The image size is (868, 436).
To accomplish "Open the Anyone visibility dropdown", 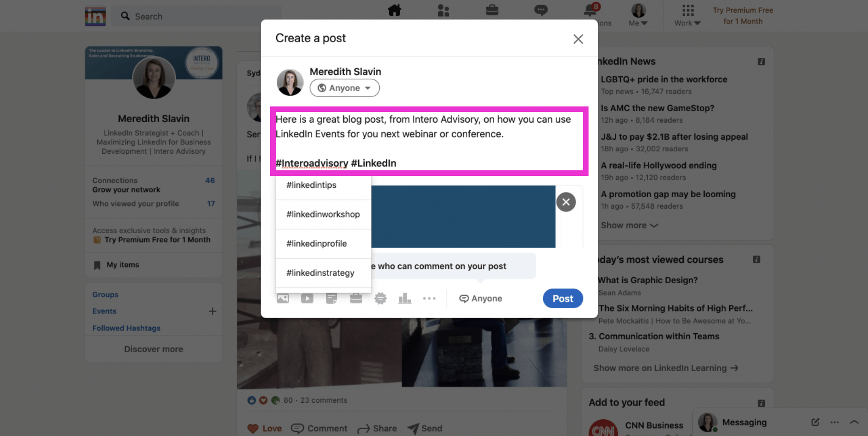I will tap(345, 88).
